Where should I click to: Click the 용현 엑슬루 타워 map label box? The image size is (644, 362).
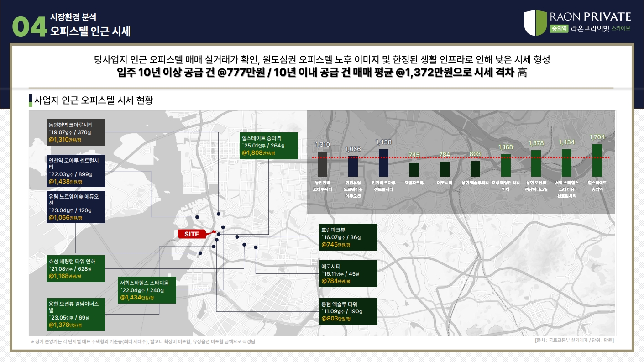pyautogui.click(x=348, y=311)
